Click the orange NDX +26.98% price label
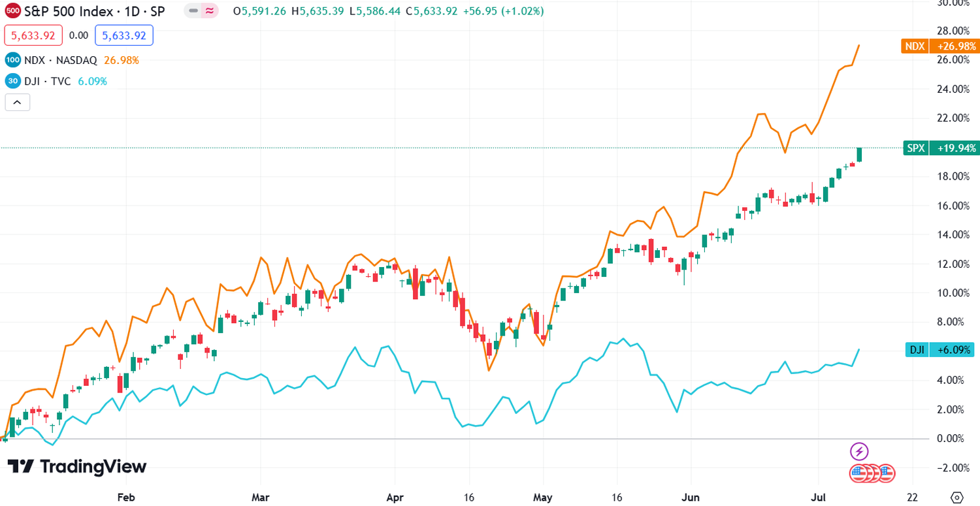Viewport: 980px width, 506px height. (x=940, y=46)
